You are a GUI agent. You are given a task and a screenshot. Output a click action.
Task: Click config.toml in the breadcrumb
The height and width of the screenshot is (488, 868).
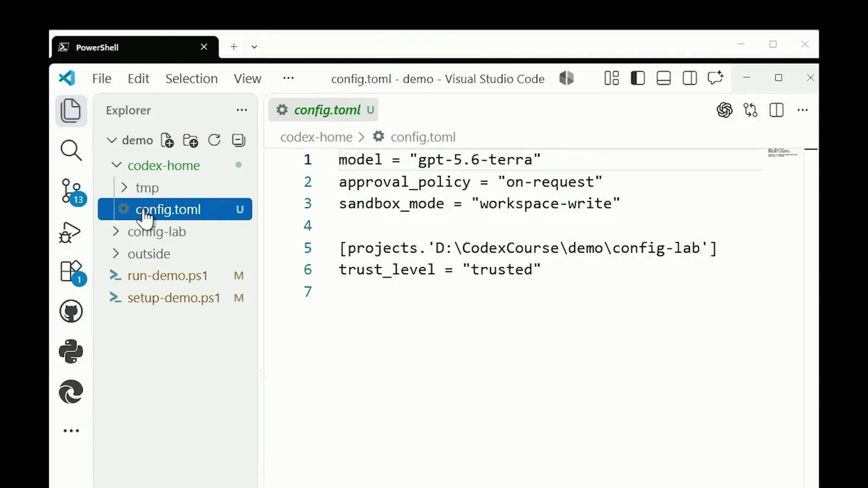(x=423, y=137)
